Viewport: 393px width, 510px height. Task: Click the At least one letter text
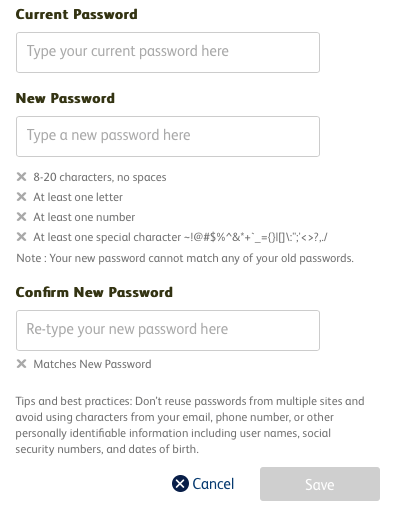(78, 197)
